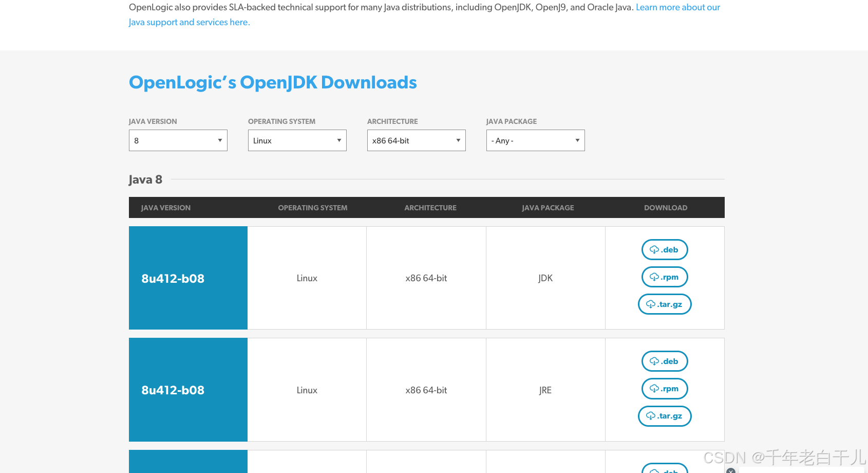Download the JRE .deb package

click(x=665, y=361)
